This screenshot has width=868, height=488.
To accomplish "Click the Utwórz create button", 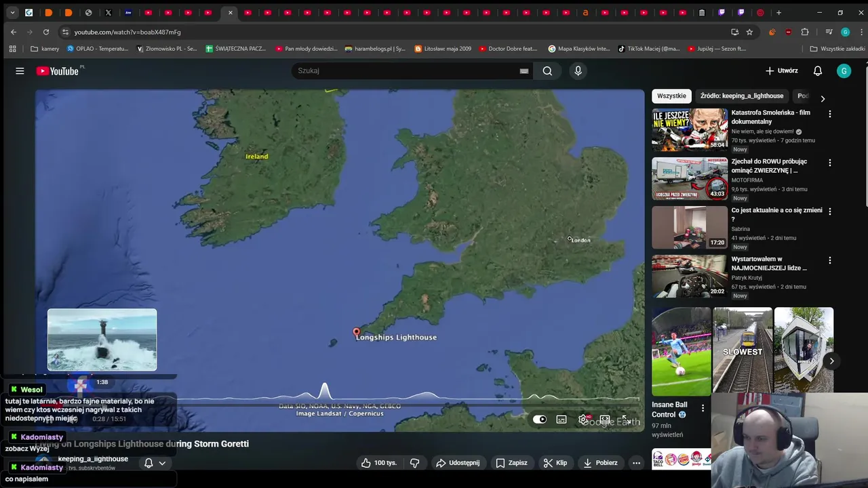I will click(781, 70).
